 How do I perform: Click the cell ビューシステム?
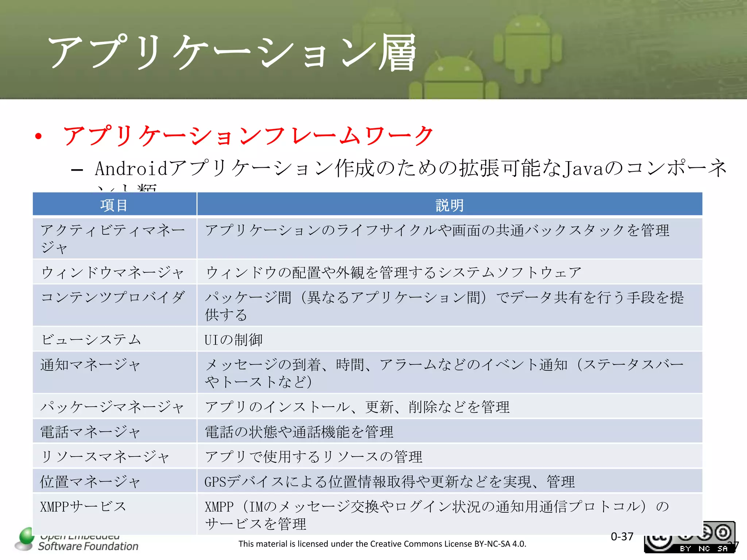click(115, 339)
